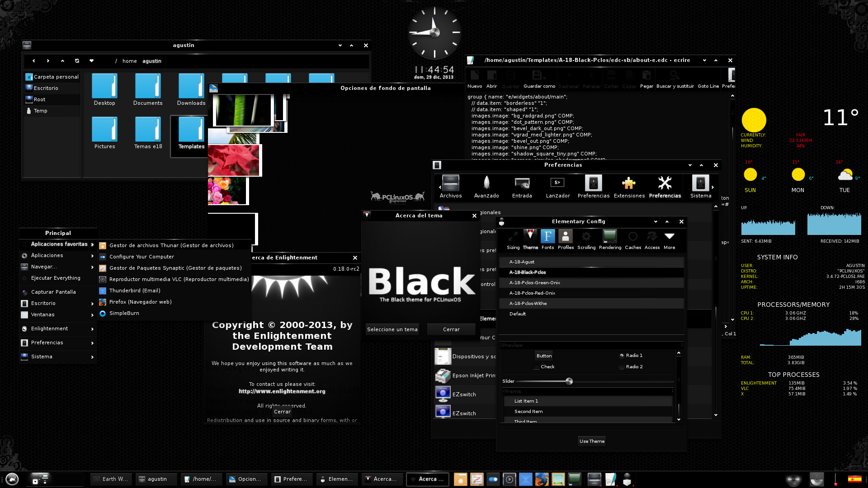Open Buscar y sustituir in ecrire
This screenshot has width=868, height=488.
click(x=675, y=80)
